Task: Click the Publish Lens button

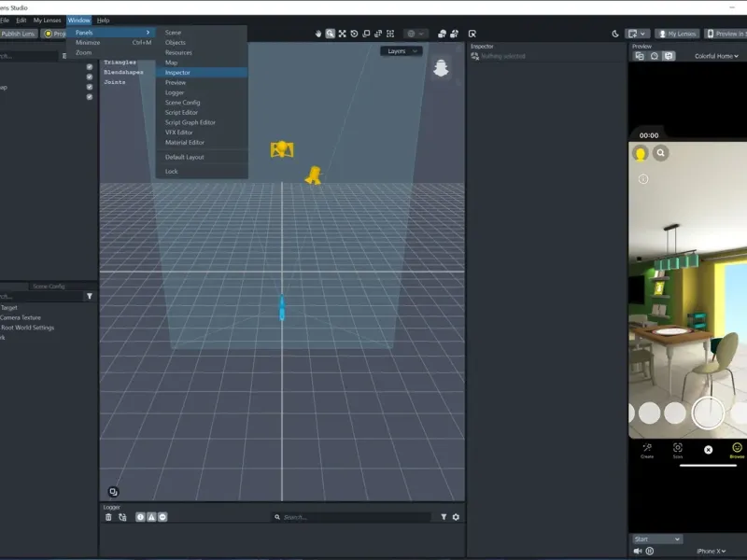Action: 18,34
